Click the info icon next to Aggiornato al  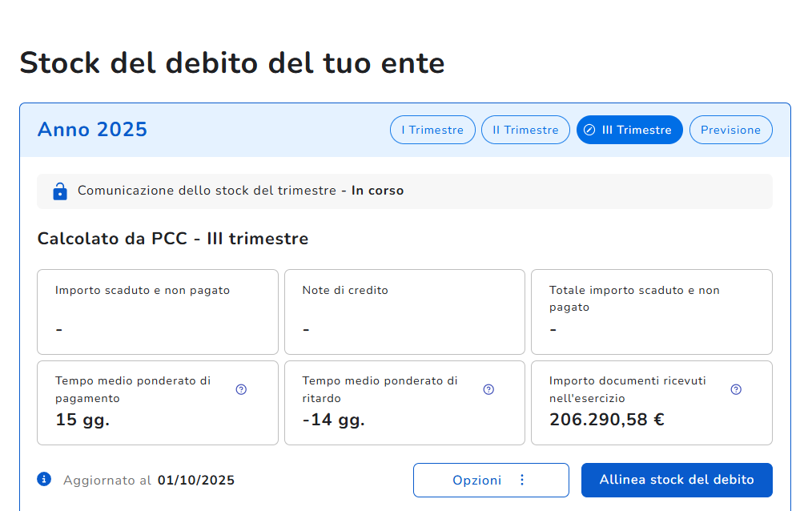(x=44, y=479)
